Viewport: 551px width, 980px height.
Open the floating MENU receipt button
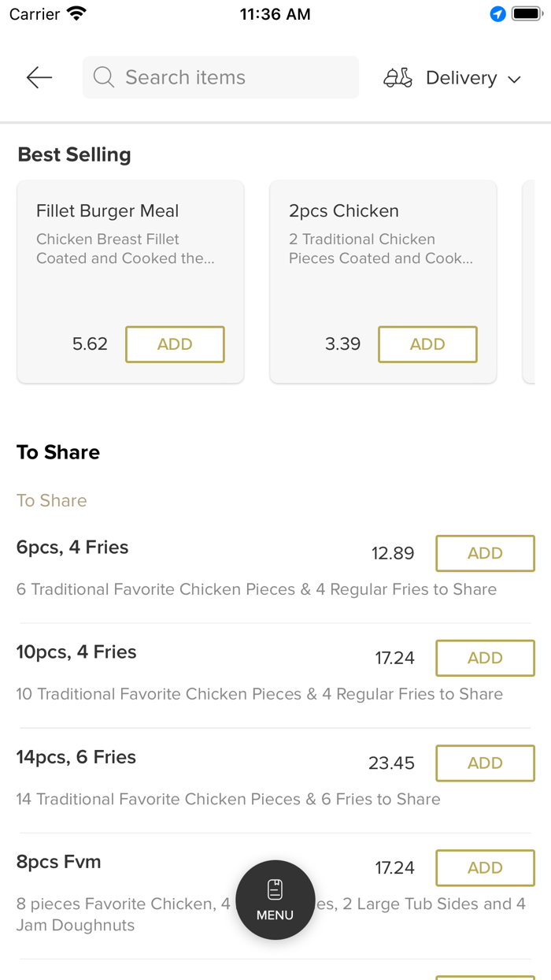(x=275, y=900)
